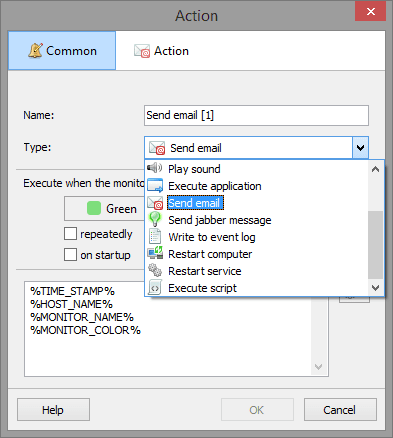Click the Cancel button
The width and height of the screenshot is (393, 438).
340,410
